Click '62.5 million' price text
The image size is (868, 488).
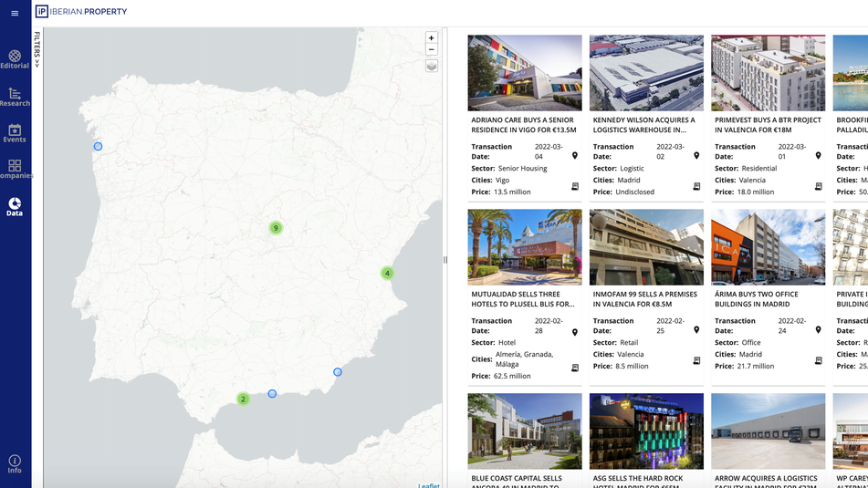pos(512,376)
